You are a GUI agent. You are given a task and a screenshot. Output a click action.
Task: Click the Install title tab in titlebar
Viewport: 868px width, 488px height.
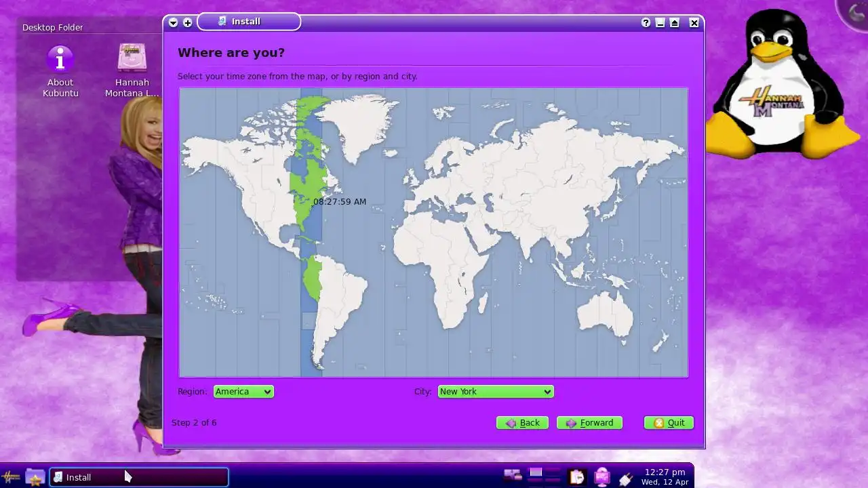pos(249,22)
